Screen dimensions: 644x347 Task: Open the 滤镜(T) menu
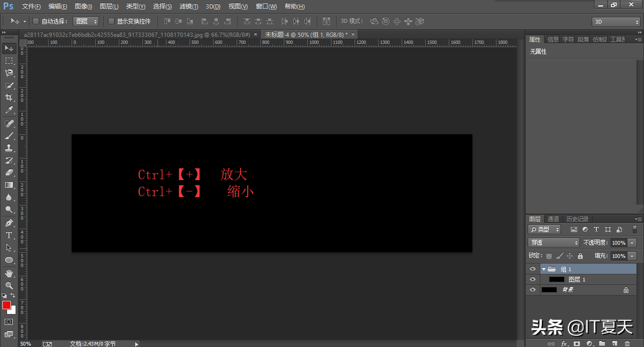189,7
